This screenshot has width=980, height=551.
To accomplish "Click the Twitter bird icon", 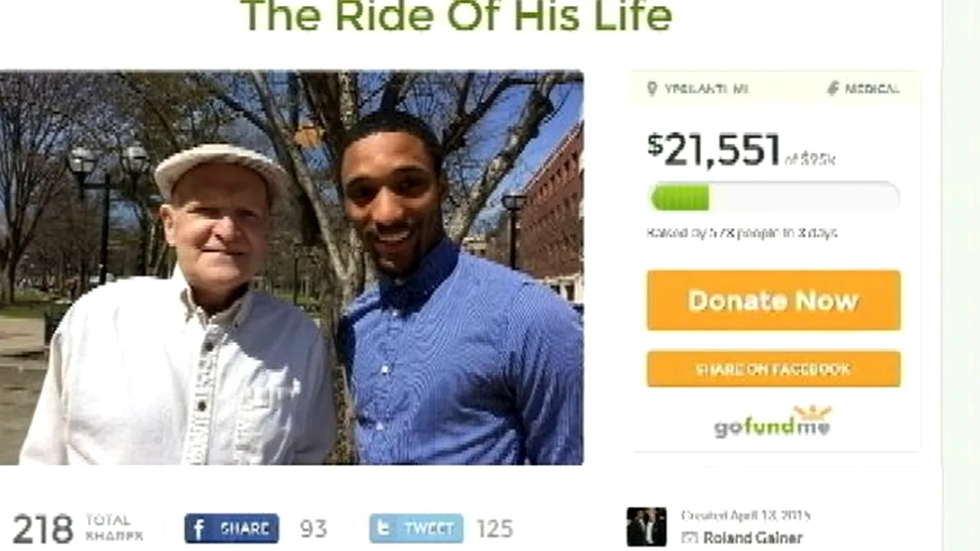I will click(384, 528).
